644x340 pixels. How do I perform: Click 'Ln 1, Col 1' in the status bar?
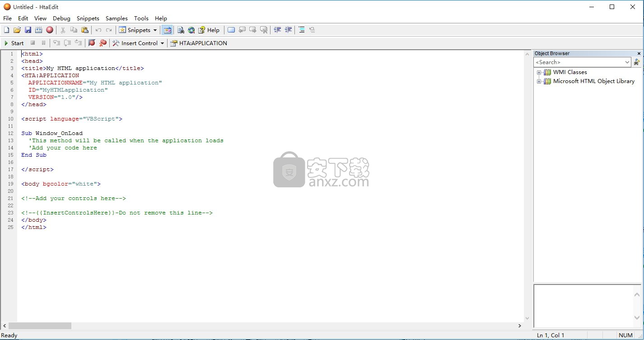[x=551, y=335]
